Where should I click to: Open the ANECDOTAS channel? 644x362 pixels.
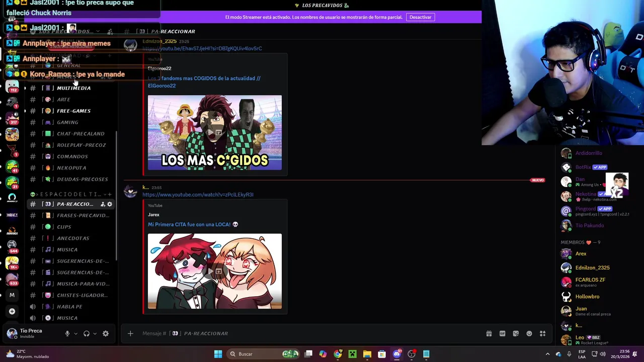pos(70,238)
